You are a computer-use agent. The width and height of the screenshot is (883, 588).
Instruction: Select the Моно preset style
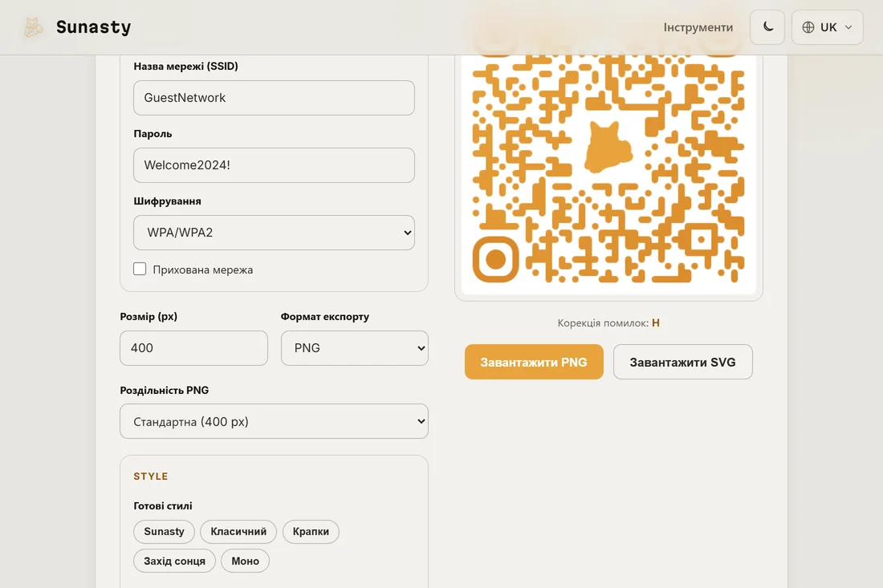(245, 561)
